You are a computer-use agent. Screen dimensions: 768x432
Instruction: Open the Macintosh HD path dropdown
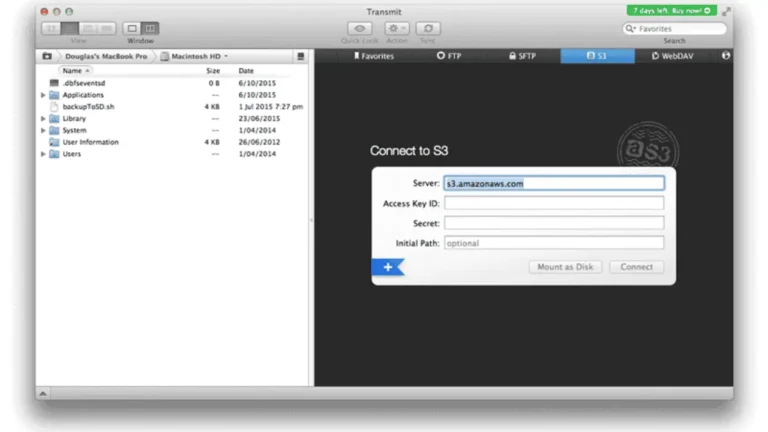(x=195, y=56)
